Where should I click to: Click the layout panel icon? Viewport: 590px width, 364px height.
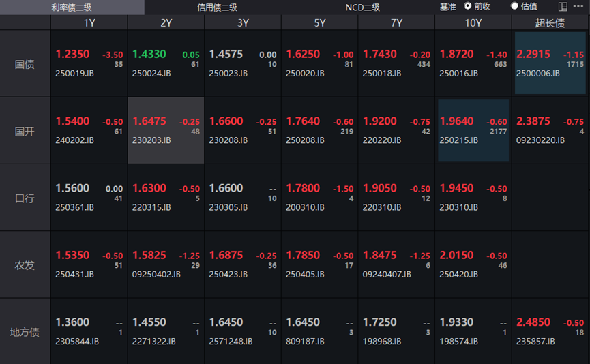[x=563, y=7]
